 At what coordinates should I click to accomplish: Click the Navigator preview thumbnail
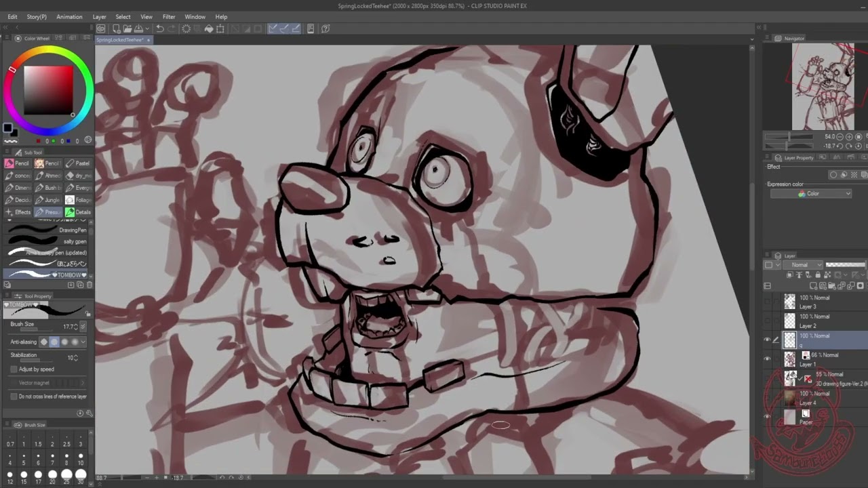(823, 87)
